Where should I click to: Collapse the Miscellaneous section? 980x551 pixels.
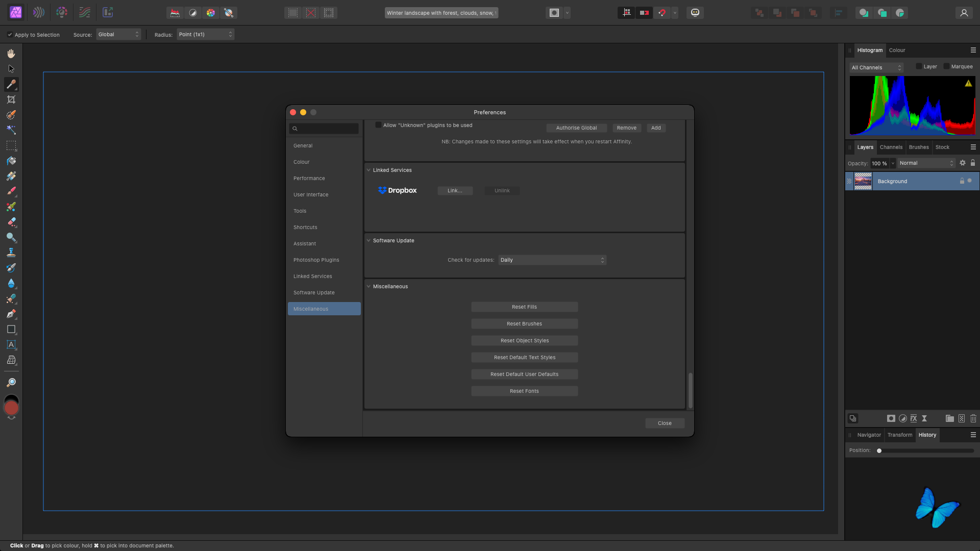click(369, 287)
